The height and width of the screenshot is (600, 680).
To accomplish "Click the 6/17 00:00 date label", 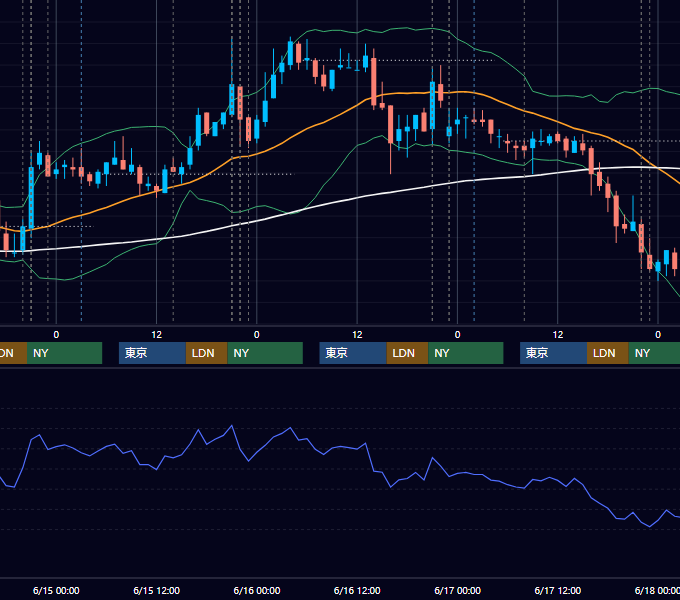I will click(x=458, y=590).
